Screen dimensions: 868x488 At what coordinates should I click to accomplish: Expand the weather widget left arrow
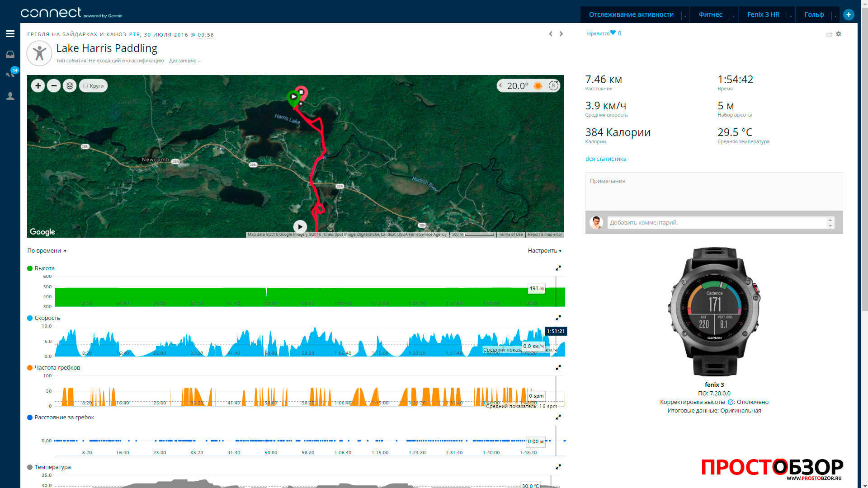coord(501,85)
